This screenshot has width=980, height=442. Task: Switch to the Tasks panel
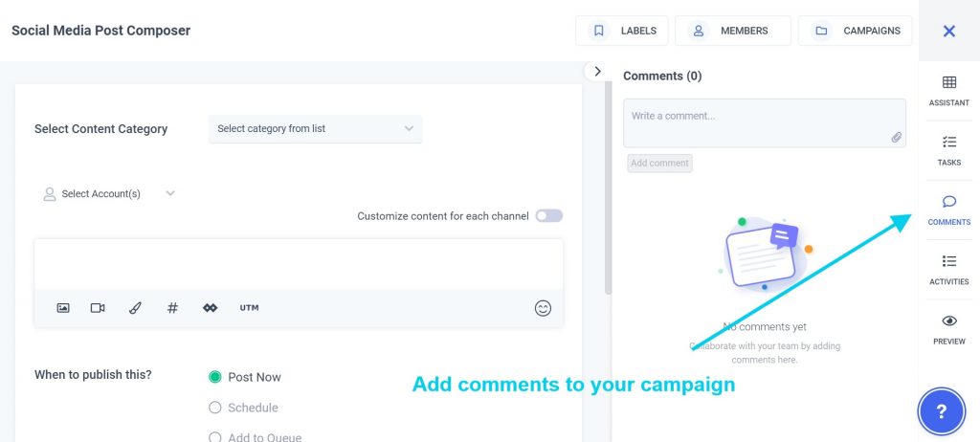click(x=948, y=150)
